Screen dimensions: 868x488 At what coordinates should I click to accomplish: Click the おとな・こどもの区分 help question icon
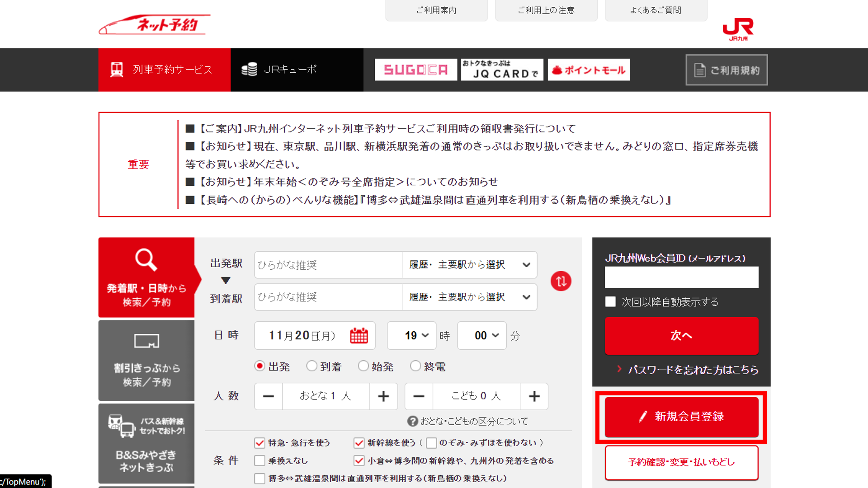[x=412, y=421]
